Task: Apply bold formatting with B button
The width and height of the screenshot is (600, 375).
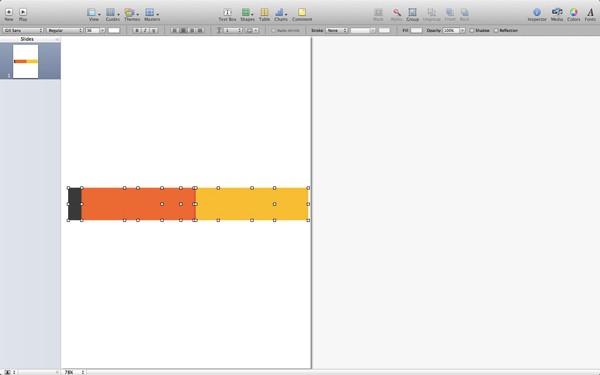Action: (x=137, y=30)
